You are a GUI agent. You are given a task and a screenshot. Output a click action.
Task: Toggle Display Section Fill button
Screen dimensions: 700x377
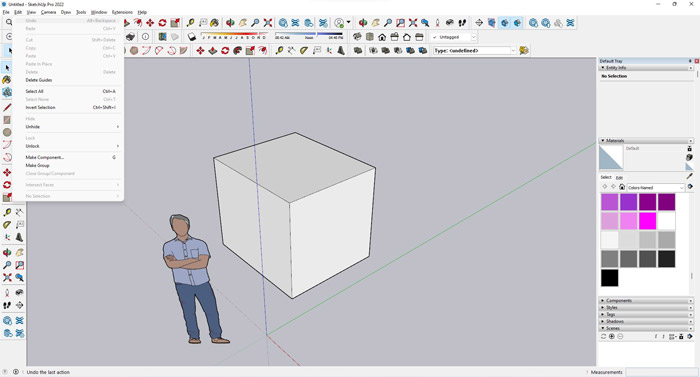pyautogui.click(x=517, y=23)
